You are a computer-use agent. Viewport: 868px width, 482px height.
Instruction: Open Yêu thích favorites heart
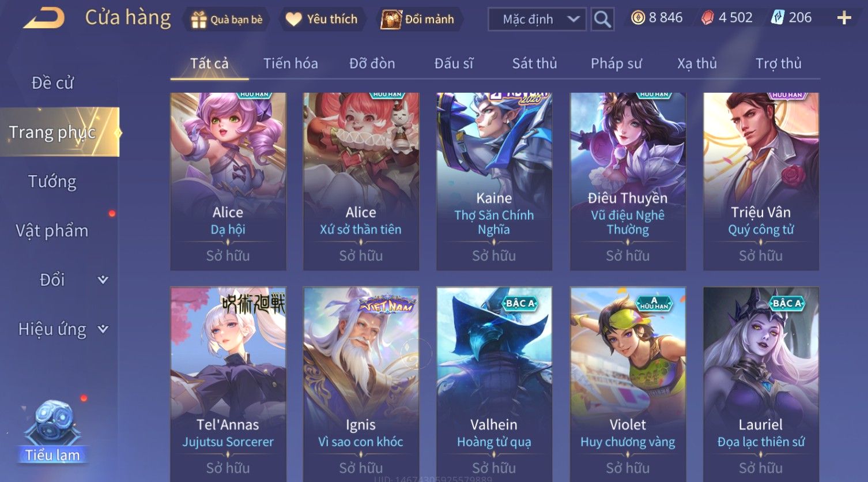tap(322, 19)
